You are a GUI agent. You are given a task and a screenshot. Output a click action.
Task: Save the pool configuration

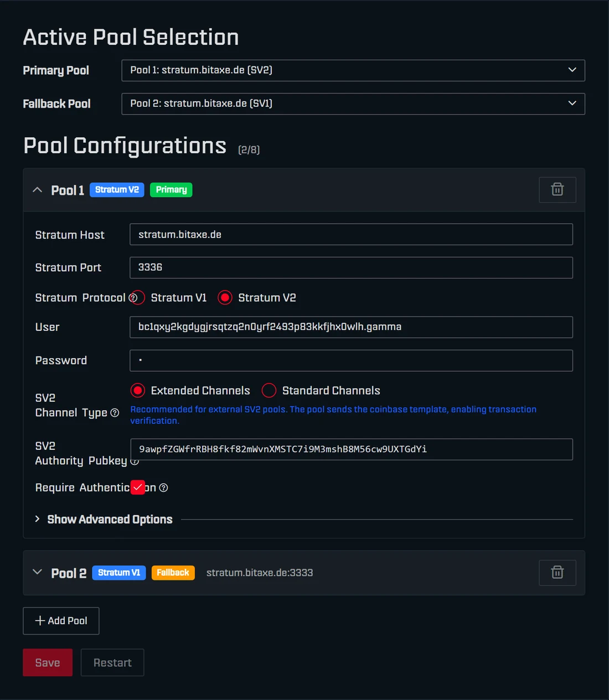pos(48,662)
